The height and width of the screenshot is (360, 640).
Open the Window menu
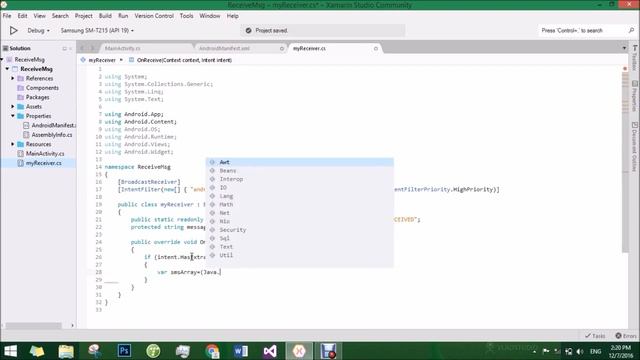click(x=210, y=16)
